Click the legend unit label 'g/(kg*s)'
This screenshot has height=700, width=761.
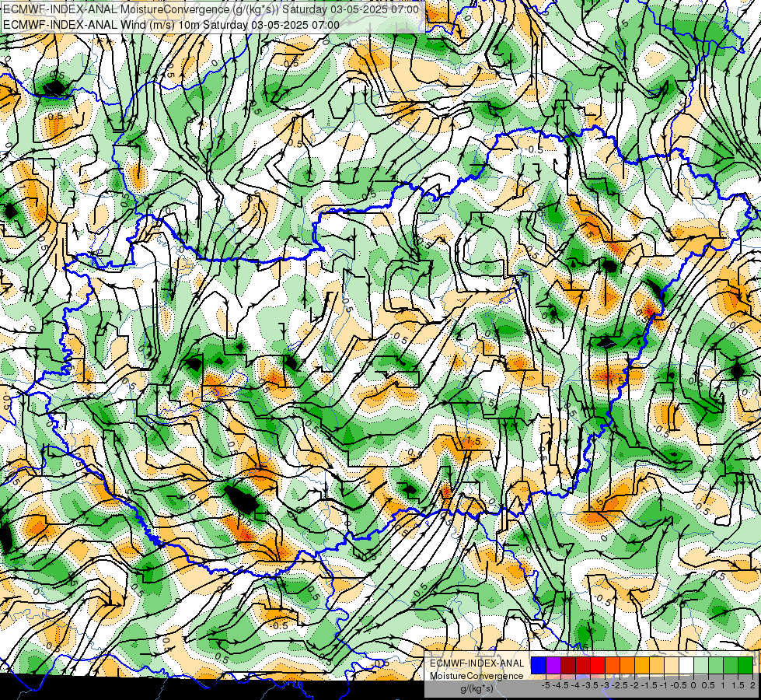(476, 689)
